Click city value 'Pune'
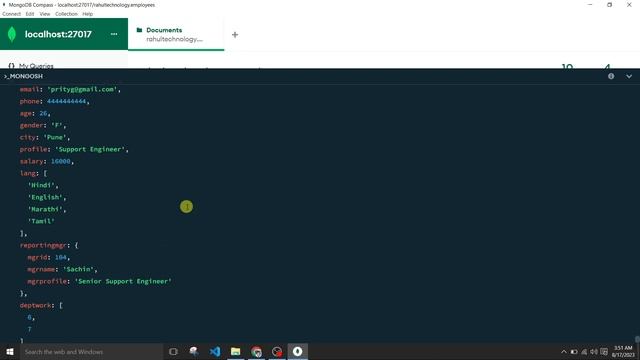Screen dimensions: 640x360 [55, 137]
